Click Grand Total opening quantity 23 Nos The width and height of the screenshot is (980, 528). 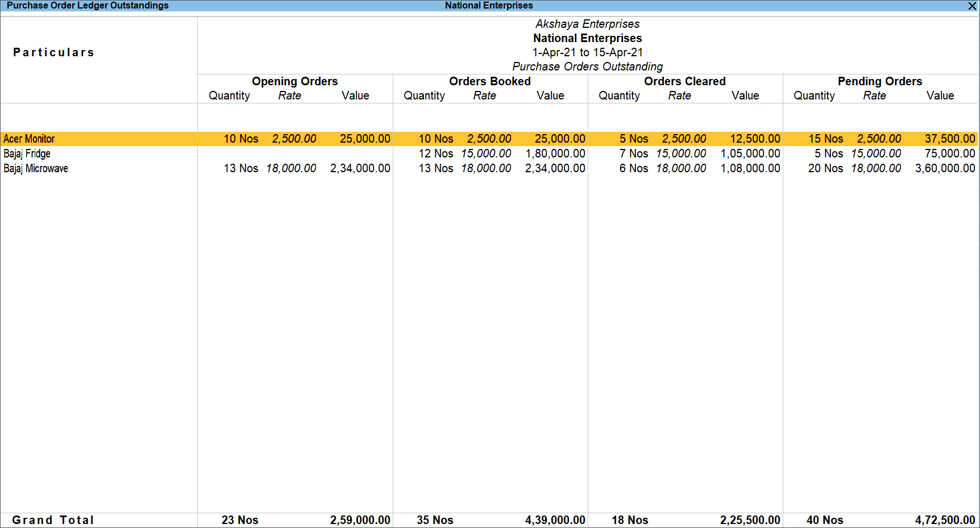point(240,520)
